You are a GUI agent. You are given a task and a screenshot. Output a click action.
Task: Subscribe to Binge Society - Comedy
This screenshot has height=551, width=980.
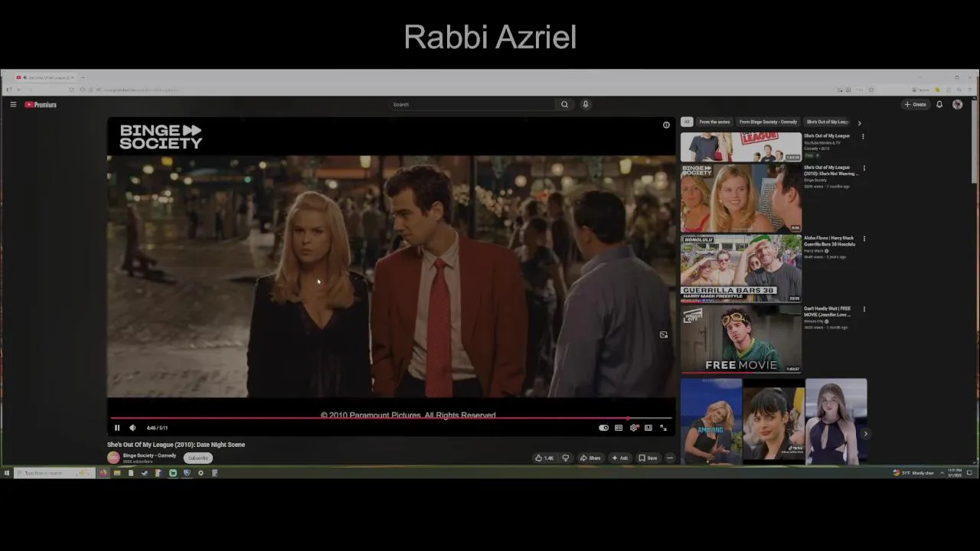pos(198,458)
